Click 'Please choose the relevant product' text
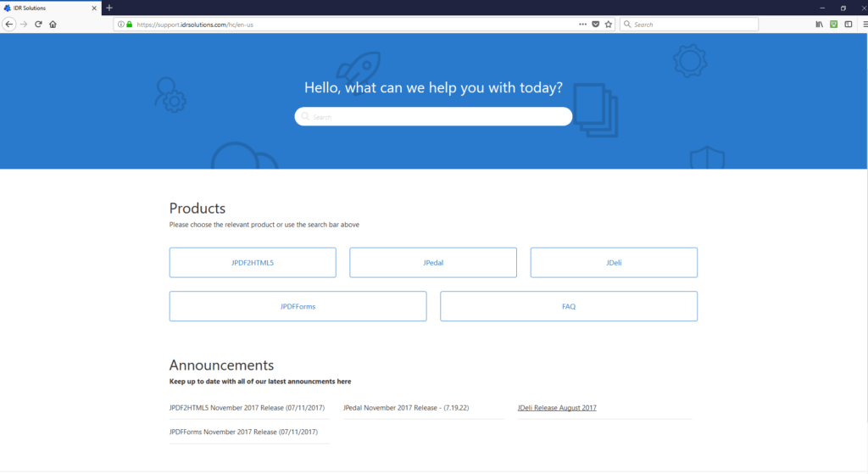 pos(264,225)
